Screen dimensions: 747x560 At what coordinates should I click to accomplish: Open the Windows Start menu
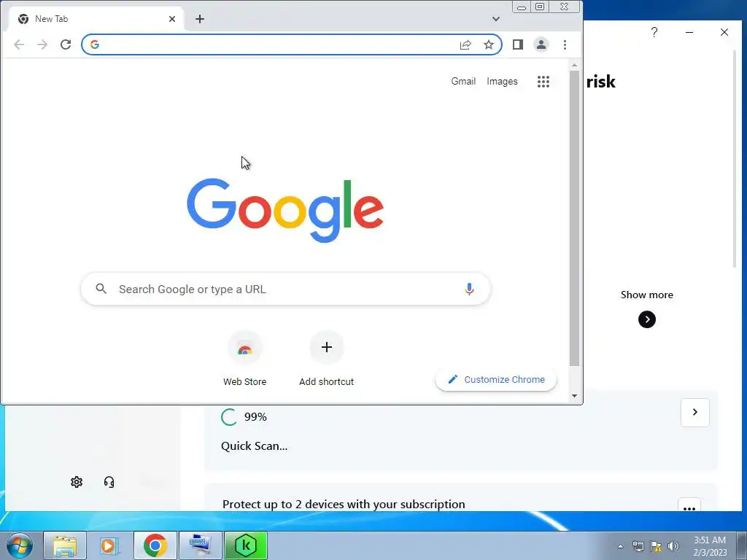tap(20, 545)
